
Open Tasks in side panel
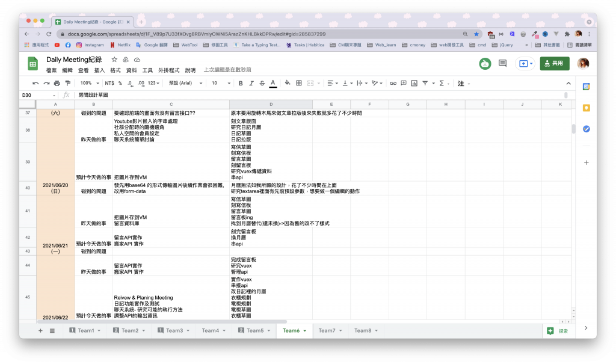(586, 129)
